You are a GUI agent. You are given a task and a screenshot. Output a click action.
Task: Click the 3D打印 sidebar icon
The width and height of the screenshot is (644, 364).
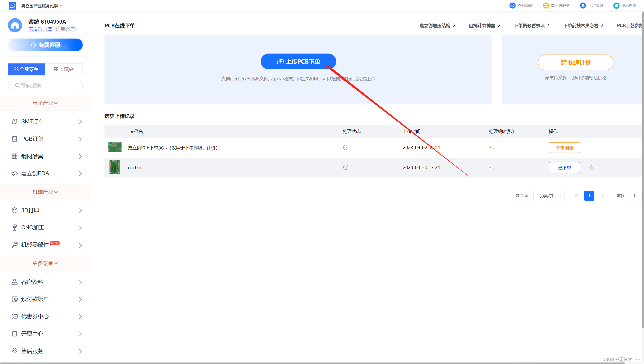[x=15, y=210]
